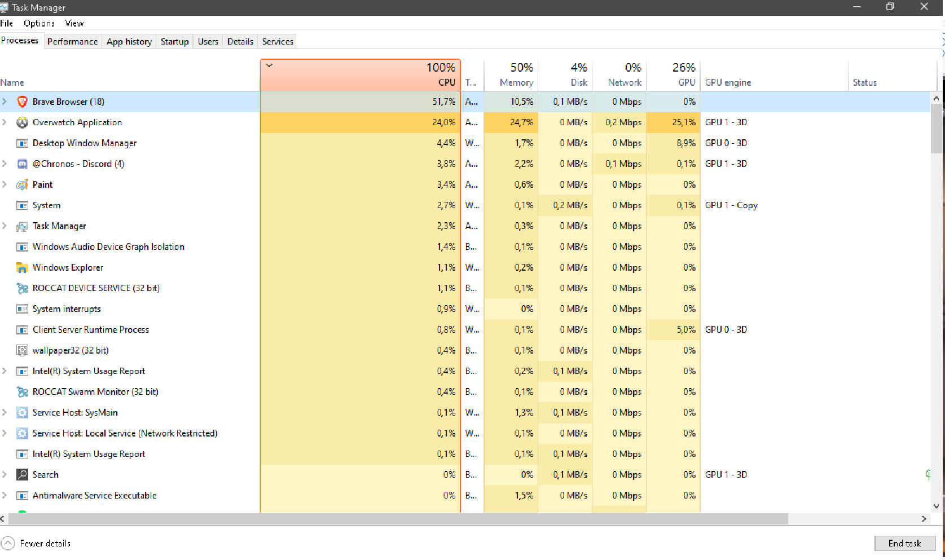Click the System interrupts icon
This screenshot has height=560, width=945.
pos(22,309)
